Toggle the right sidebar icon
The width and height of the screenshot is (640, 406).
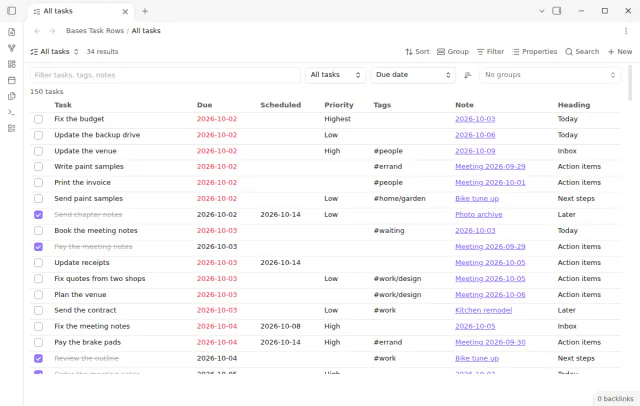tap(557, 11)
